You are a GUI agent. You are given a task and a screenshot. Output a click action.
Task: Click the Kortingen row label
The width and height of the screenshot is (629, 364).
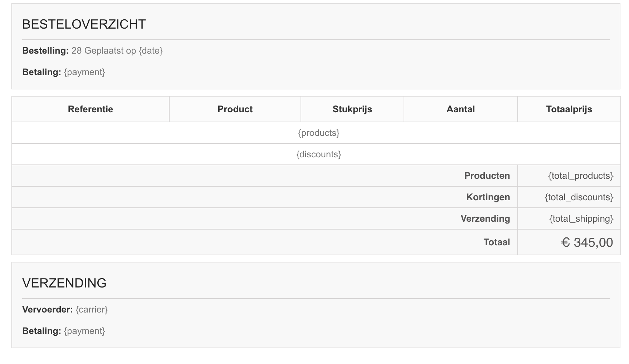pyautogui.click(x=488, y=197)
